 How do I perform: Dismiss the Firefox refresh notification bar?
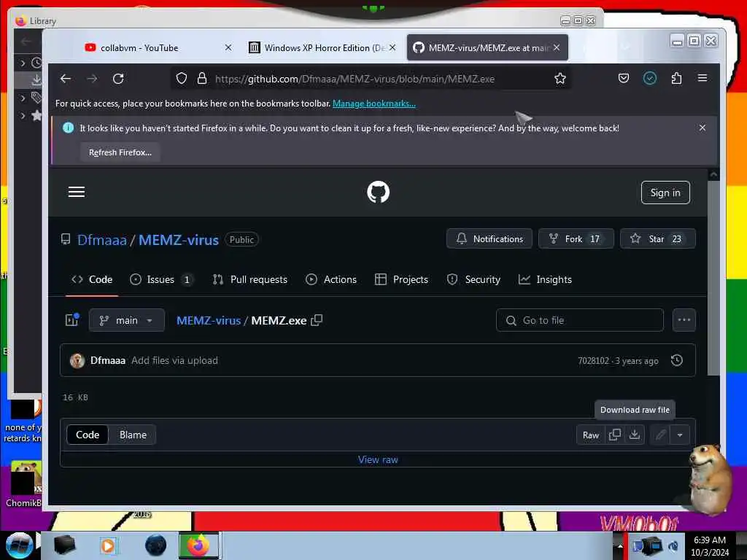point(703,128)
